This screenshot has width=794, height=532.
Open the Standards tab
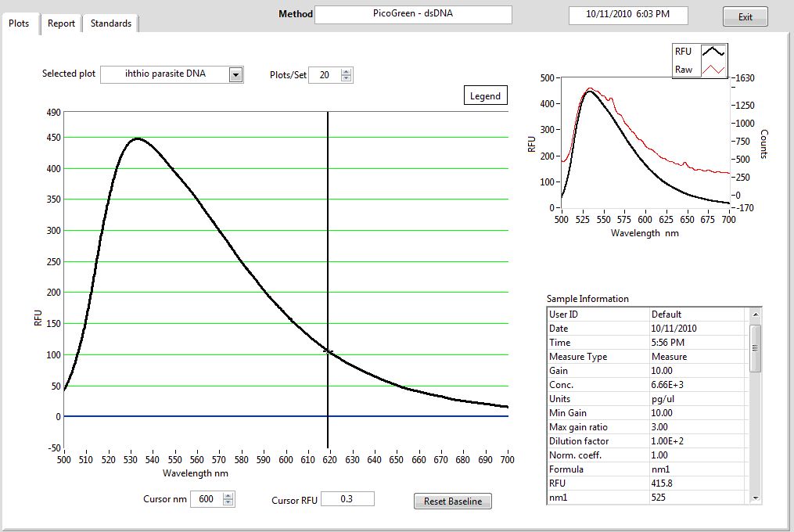click(110, 23)
